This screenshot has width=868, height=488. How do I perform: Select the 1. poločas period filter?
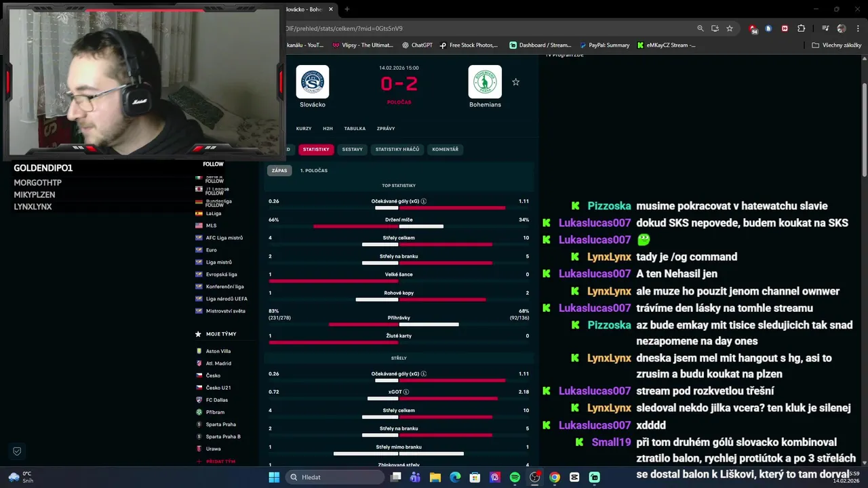click(314, 170)
